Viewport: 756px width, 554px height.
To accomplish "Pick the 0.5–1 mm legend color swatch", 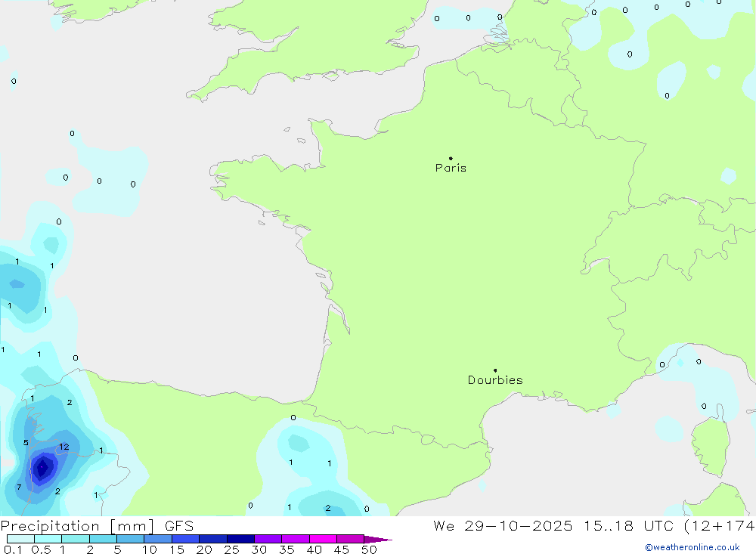I will coord(48,539).
